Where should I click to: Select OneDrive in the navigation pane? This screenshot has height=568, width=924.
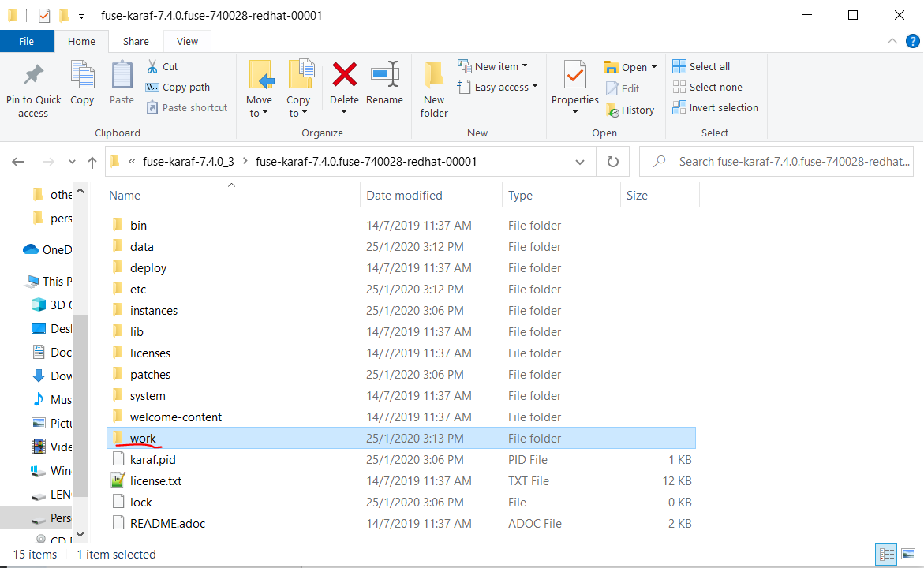pos(47,250)
